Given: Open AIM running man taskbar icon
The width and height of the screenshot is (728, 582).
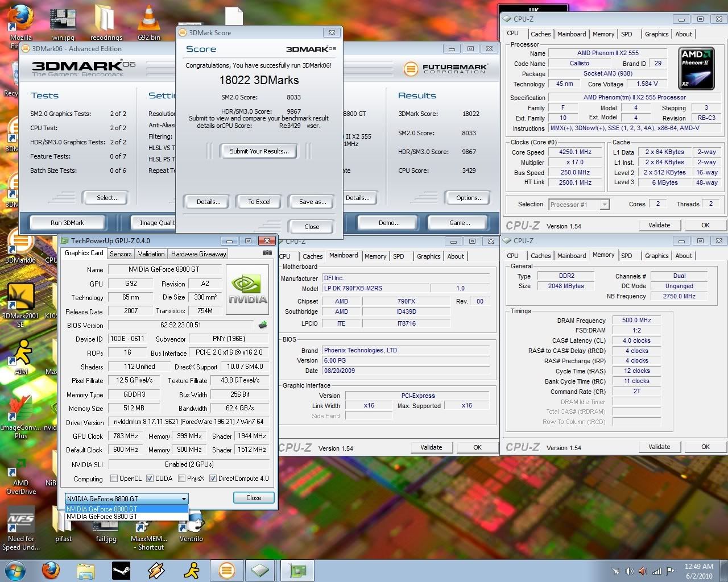Looking at the screenshot, I should [192, 570].
